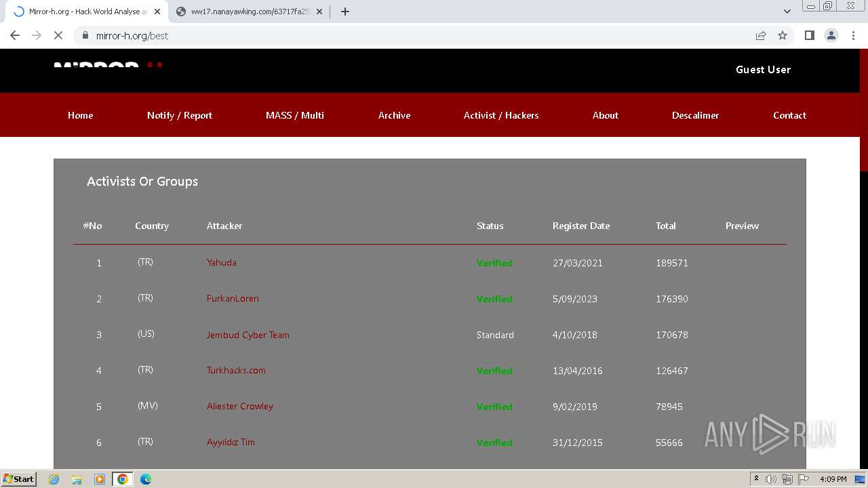Switch to ww17.nanayawking.com tab
The width and height of the screenshot is (868, 488).
250,12
